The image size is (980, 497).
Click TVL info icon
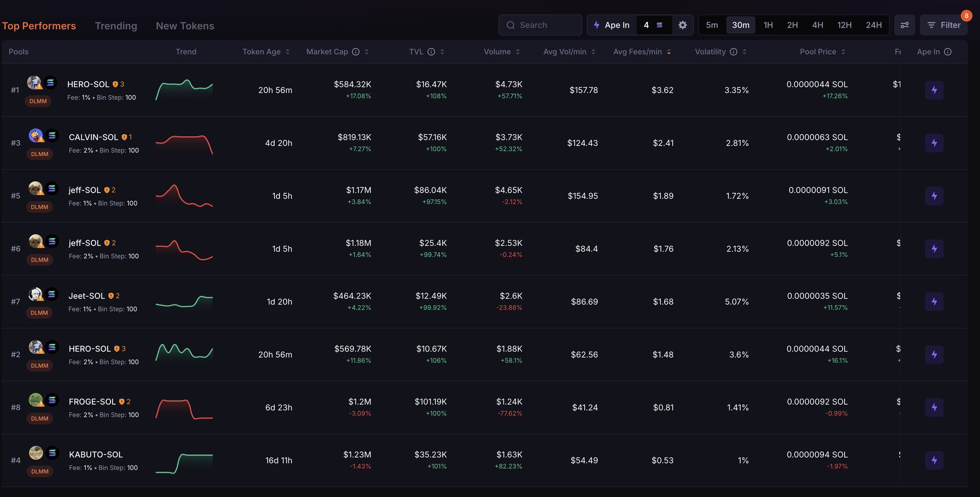point(431,52)
